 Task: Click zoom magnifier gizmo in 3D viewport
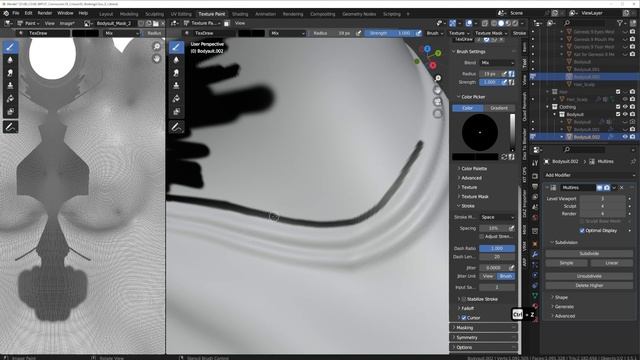[438, 78]
